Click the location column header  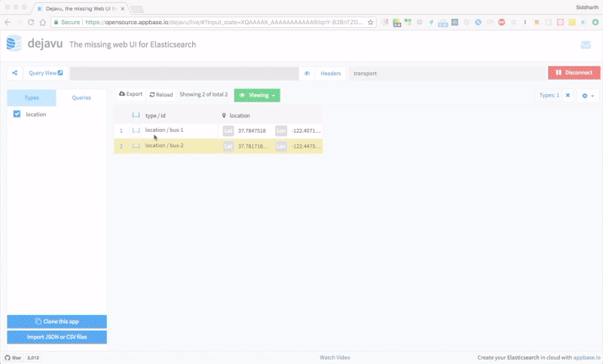[240, 116]
